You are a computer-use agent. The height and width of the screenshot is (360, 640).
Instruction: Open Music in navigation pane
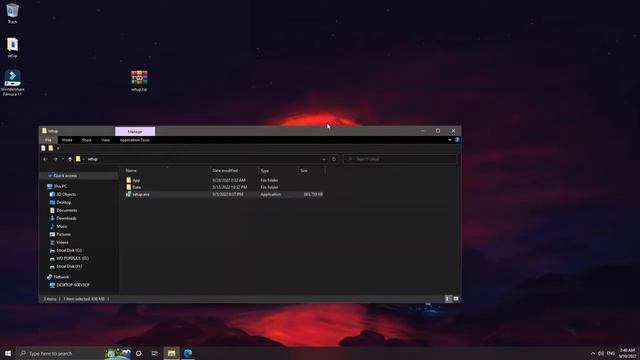[62, 227]
